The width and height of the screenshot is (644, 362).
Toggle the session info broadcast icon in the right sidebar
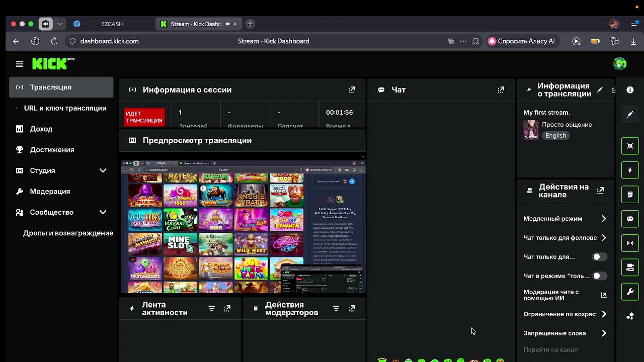630,243
